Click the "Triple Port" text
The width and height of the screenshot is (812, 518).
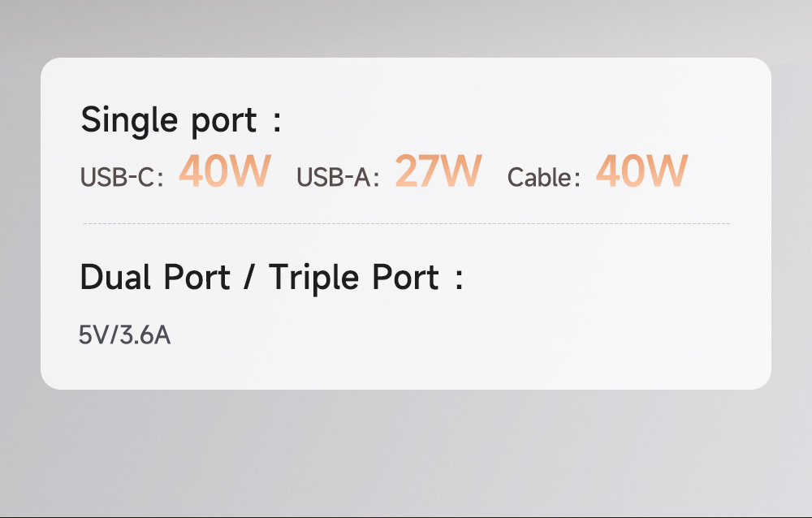354,278
